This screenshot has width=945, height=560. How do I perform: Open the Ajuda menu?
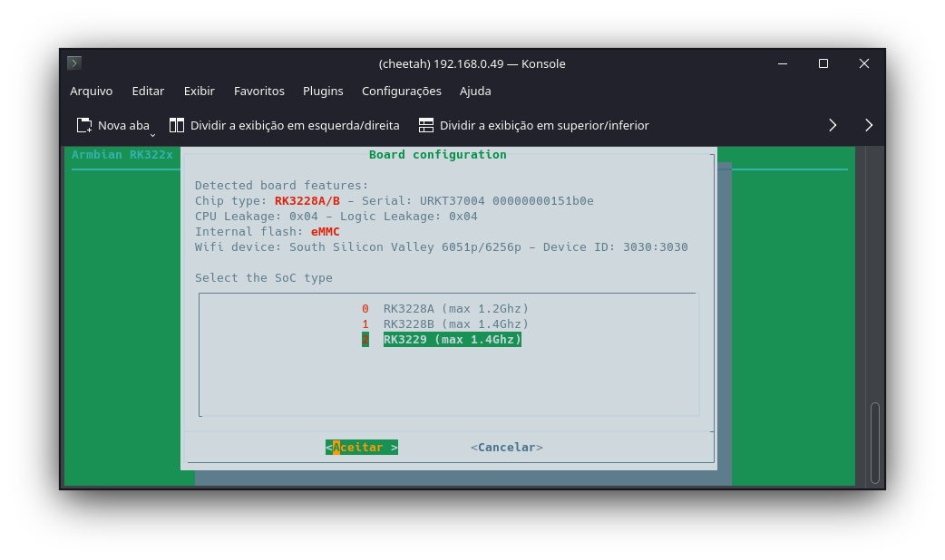[475, 91]
